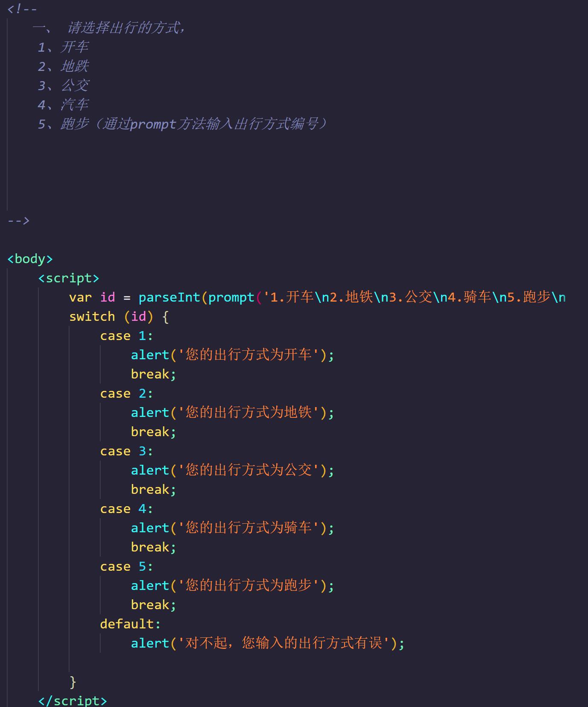Screen dimensions: 588x707
Task: Click the "case 2:" line
Action: tap(126, 393)
